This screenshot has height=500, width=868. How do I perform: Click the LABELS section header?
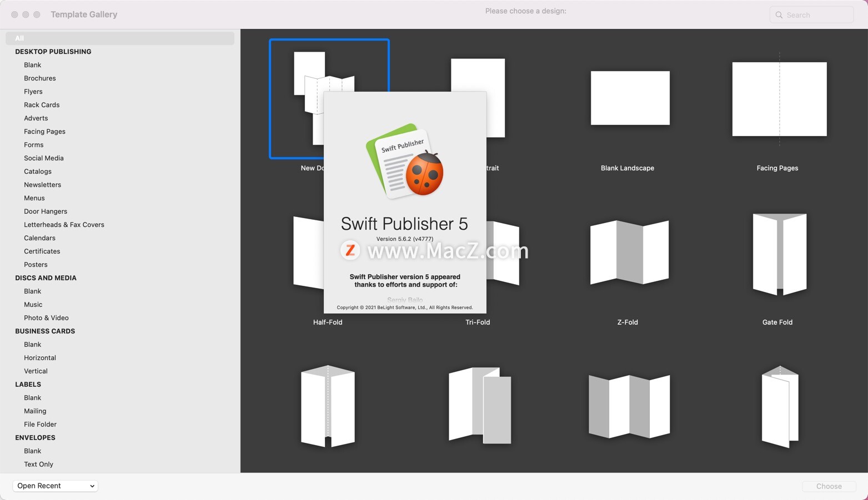pos(28,385)
